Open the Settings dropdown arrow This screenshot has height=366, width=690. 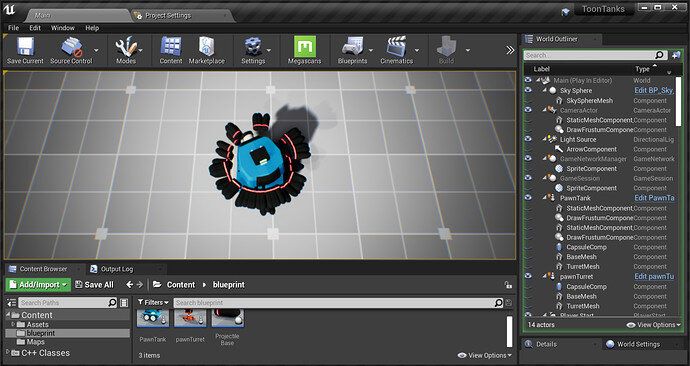(x=269, y=50)
